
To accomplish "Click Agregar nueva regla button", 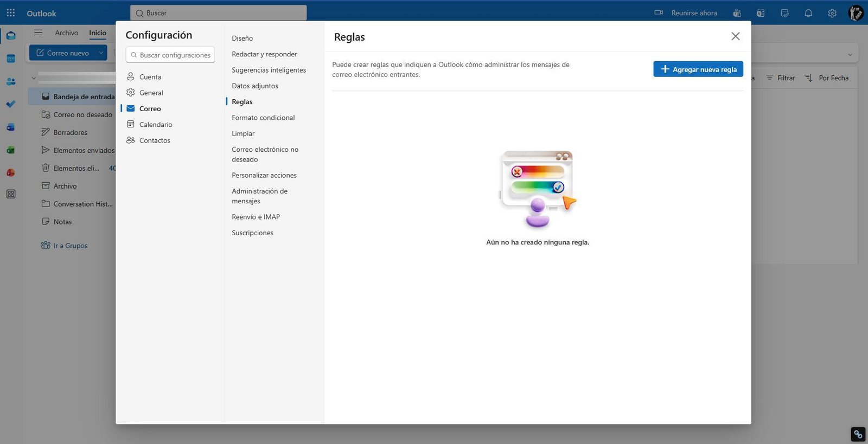I will 698,69.
